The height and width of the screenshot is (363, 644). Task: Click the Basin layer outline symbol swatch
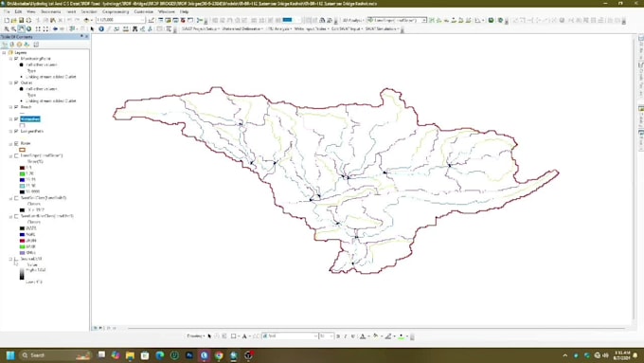(x=22, y=150)
